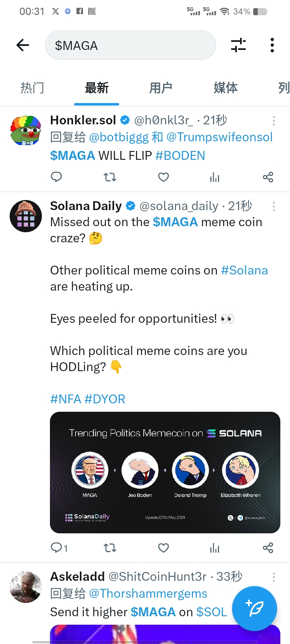The width and height of the screenshot is (290, 644).
Task: Share the Solana Daily post
Action: click(268, 548)
